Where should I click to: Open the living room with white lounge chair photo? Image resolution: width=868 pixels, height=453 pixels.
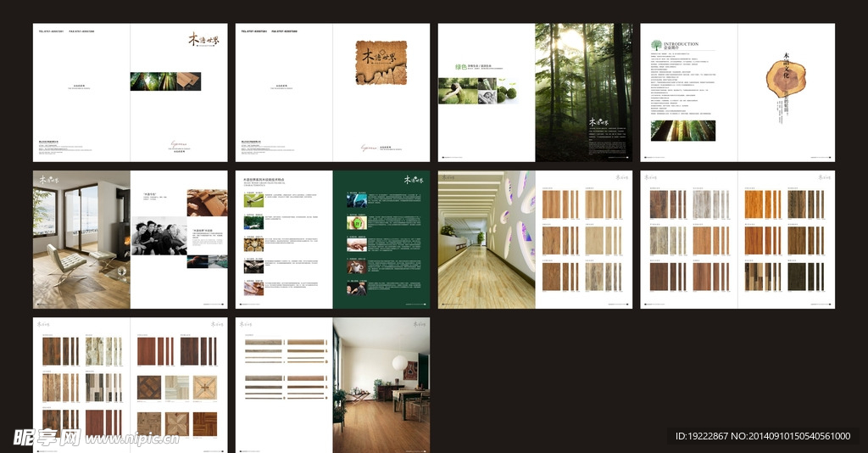81,239
